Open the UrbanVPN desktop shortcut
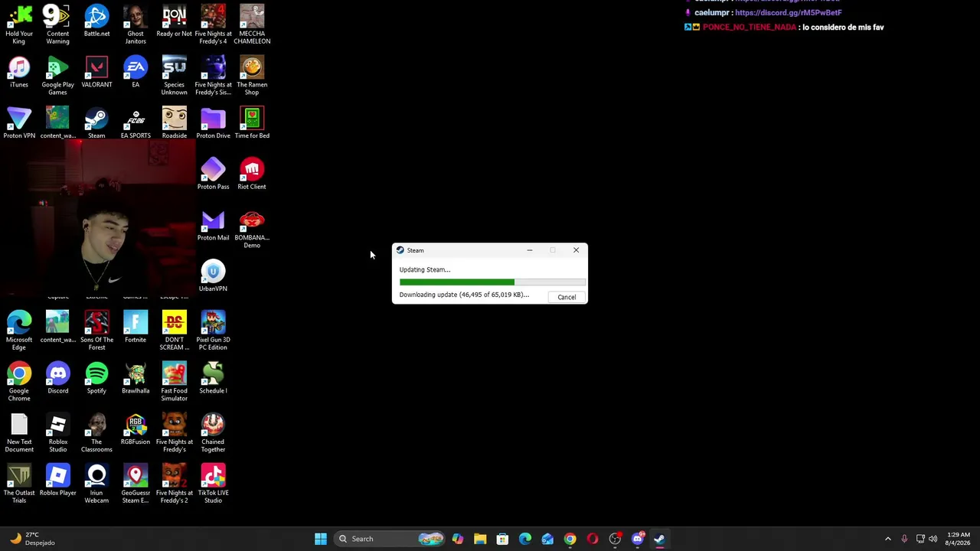The height and width of the screenshot is (551, 980). pyautogui.click(x=213, y=276)
